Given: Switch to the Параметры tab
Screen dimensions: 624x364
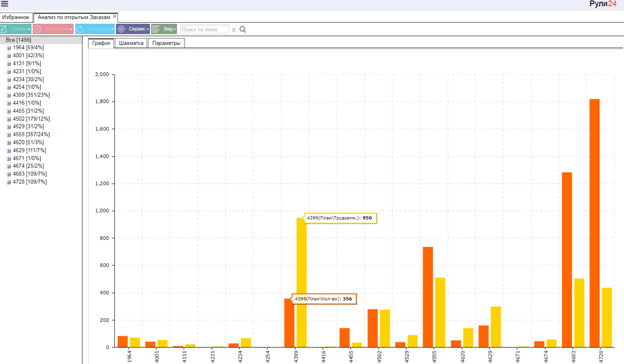Looking at the screenshot, I should click(x=166, y=43).
